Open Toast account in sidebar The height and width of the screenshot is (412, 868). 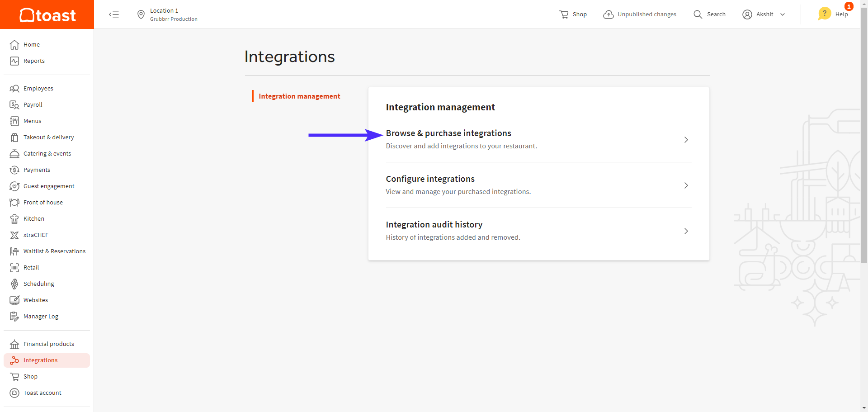click(42, 393)
